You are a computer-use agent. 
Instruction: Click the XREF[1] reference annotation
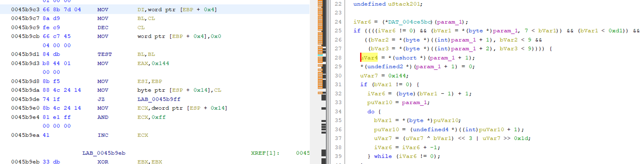pyautogui.click(x=265, y=153)
